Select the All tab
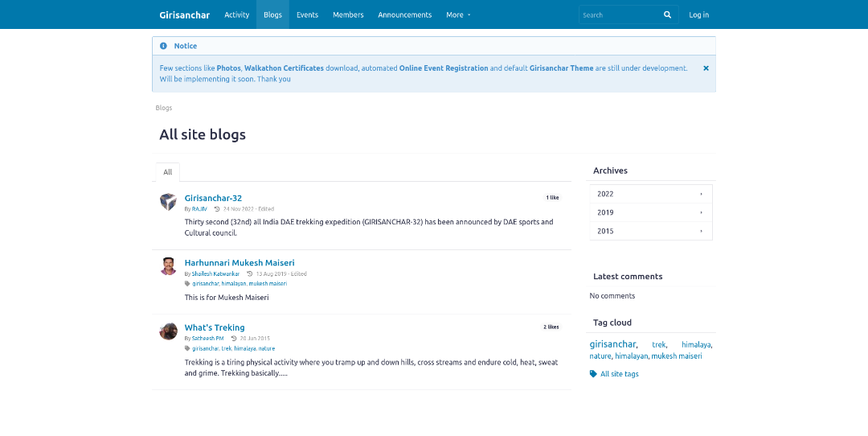The image size is (868, 436). (167, 172)
